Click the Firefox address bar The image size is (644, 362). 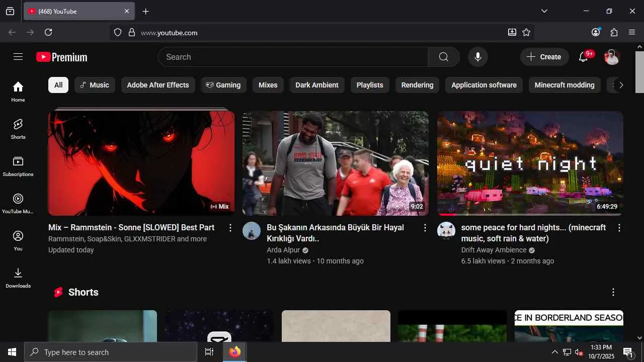(x=322, y=32)
